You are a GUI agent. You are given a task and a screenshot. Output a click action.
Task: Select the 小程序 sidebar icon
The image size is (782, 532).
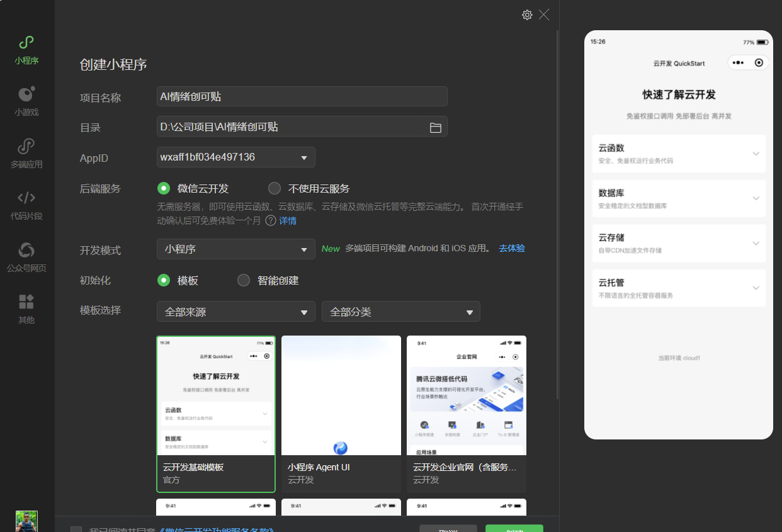pos(26,50)
